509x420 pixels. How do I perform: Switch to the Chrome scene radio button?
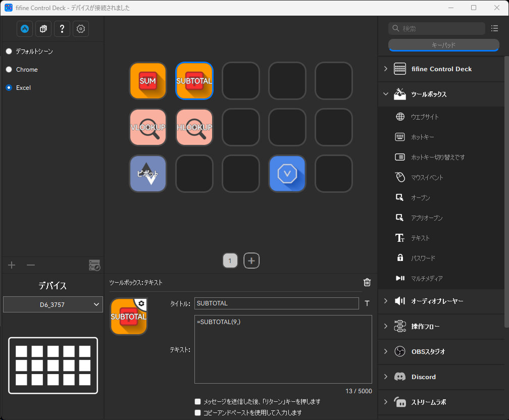coord(9,69)
